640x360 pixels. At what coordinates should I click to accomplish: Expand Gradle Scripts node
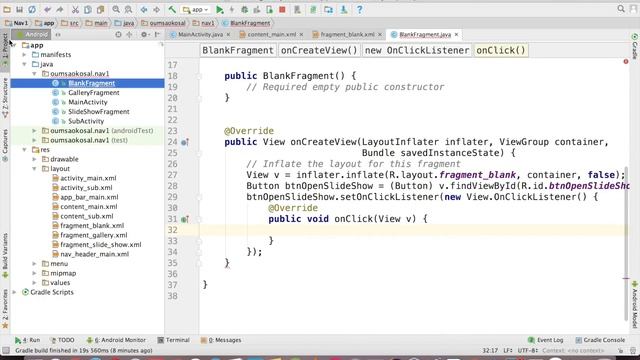coord(15,292)
